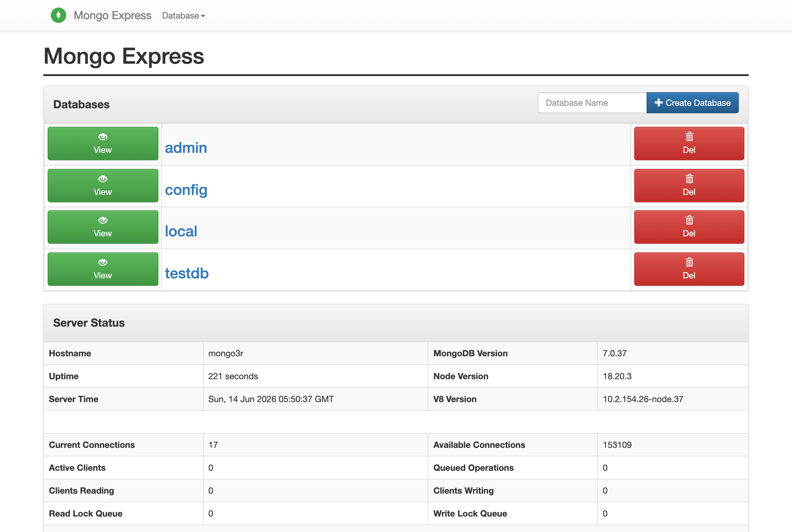View the config database
The image size is (792, 532).
(x=103, y=186)
